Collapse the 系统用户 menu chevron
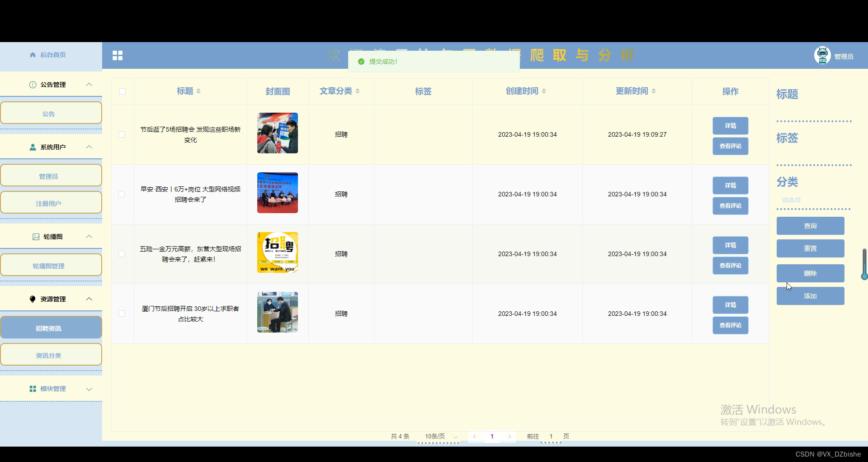Image resolution: width=868 pixels, height=462 pixels. click(89, 147)
